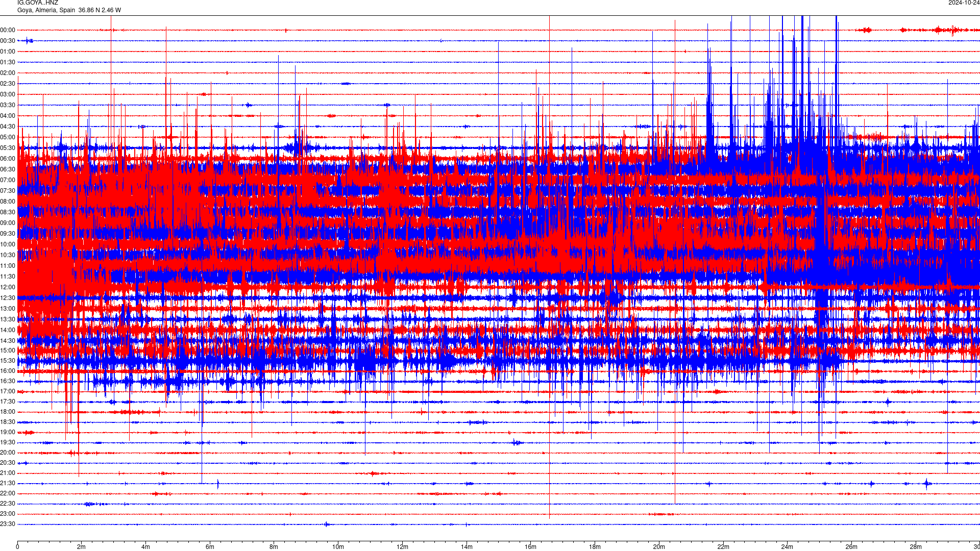Select the 05:30 trace time label
Image resolution: width=980 pixels, height=551 pixels.
point(8,148)
